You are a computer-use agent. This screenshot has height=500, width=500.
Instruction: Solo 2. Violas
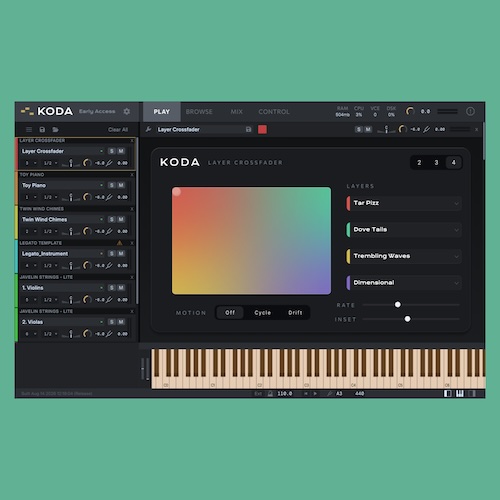112,322
